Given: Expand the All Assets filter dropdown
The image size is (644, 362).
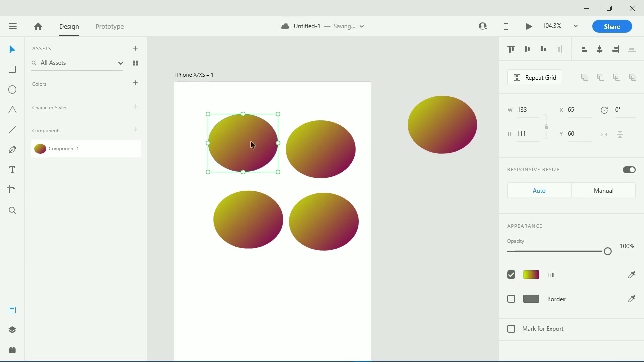Looking at the screenshot, I should (121, 63).
